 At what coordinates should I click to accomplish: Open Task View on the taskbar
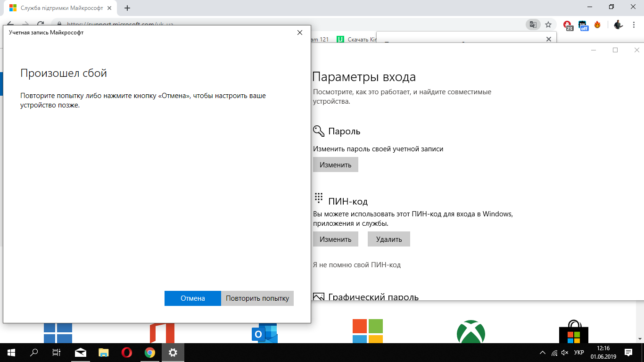coord(57,352)
